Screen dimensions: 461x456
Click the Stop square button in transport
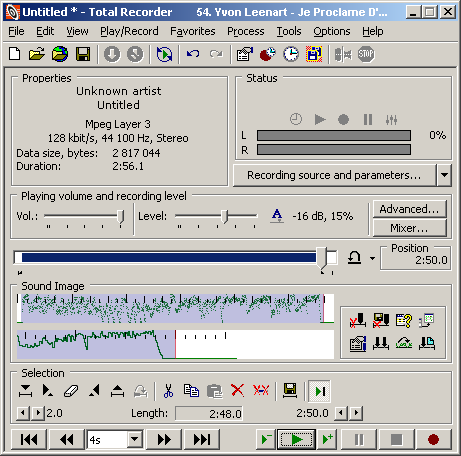coord(396,439)
